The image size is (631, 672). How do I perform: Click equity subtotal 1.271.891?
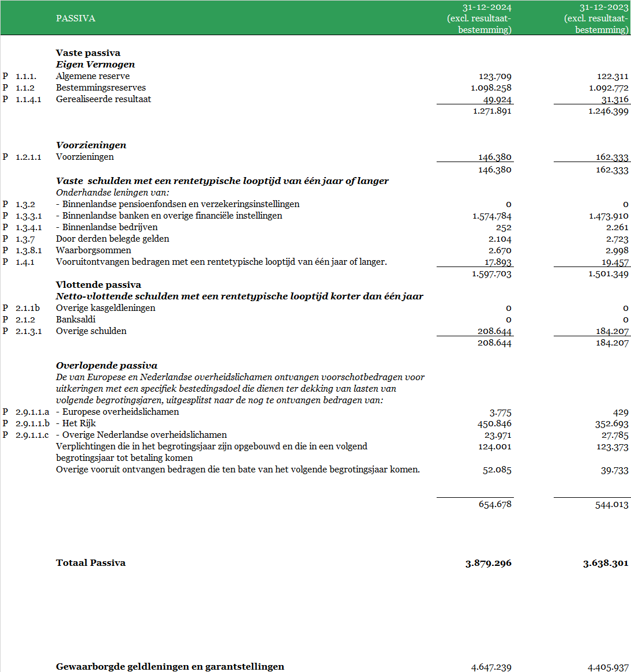[492, 111]
